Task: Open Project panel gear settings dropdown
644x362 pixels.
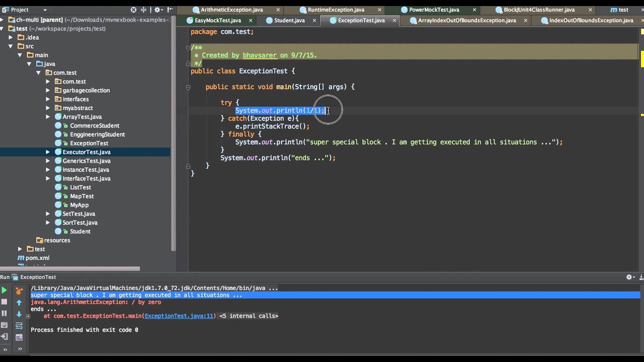Action: [x=159, y=10]
